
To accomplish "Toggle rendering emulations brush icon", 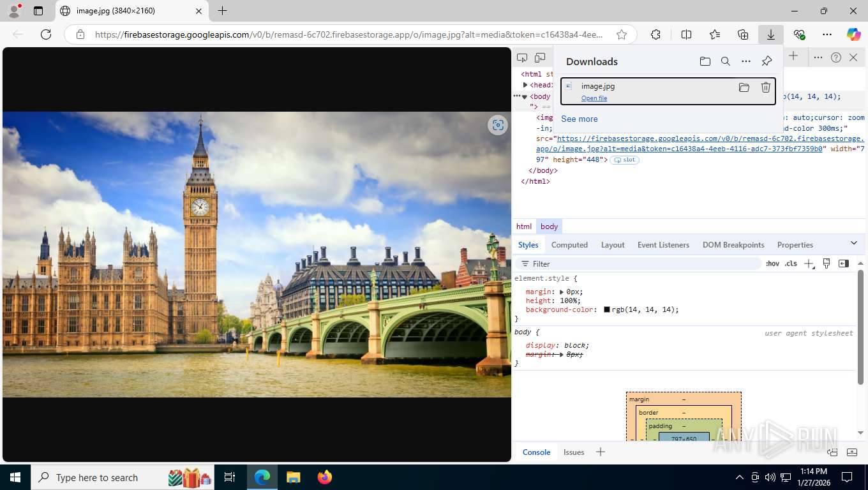I will 827,264.
